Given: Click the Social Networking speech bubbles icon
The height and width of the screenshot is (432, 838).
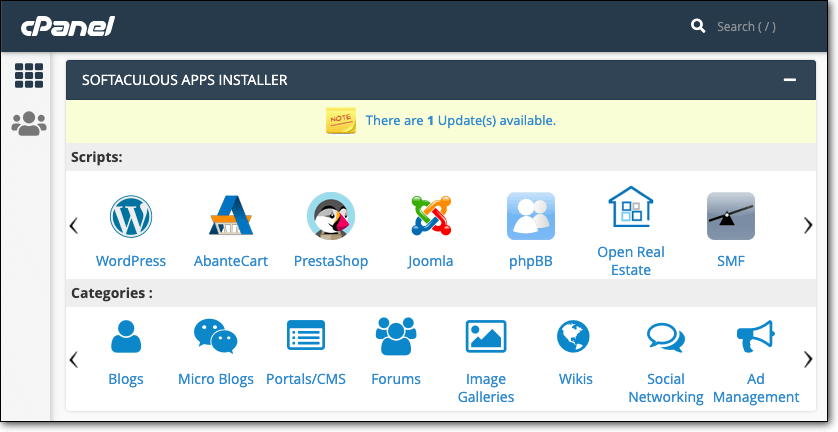Looking at the screenshot, I should [x=666, y=337].
